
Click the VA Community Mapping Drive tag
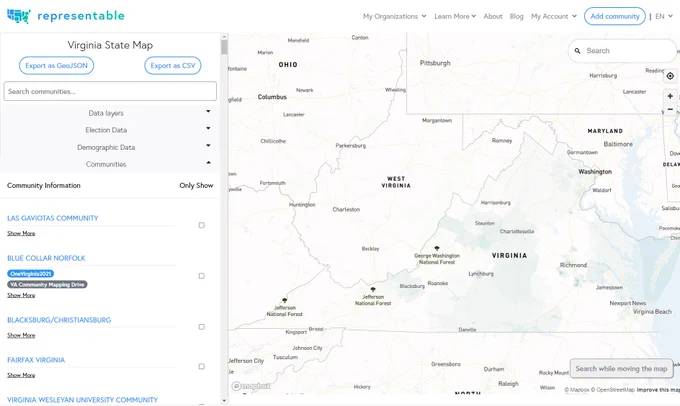(47, 285)
